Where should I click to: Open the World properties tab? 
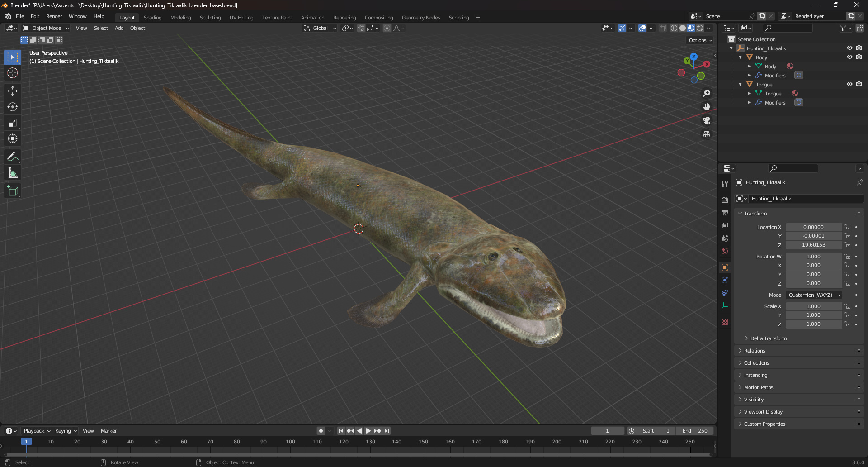click(x=725, y=251)
